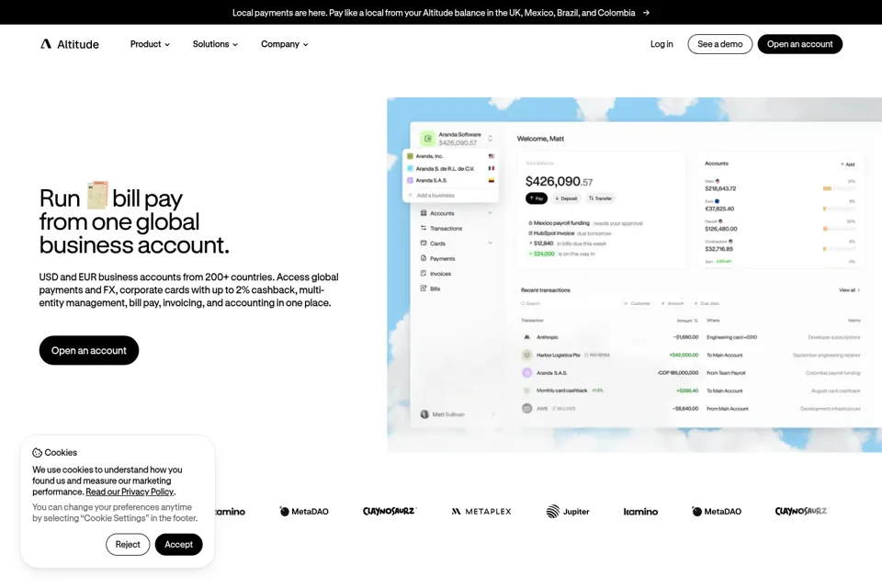
Task: Click the purple Aranda S.A.S. transaction avatar
Action: tap(527, 372)
